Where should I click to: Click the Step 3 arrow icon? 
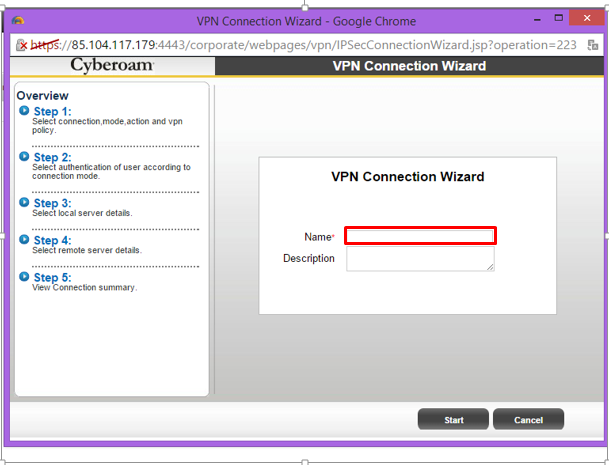pyautogui.click(x=24, y=202)
